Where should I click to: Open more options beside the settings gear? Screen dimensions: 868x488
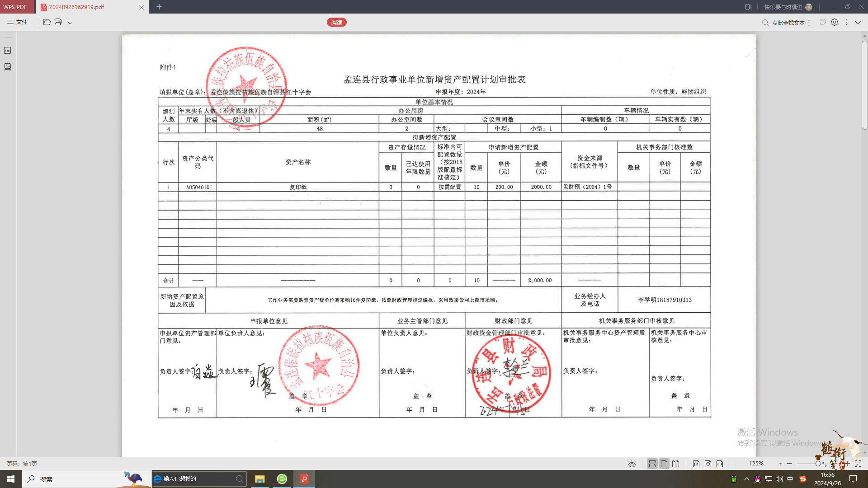coord(846,22)
